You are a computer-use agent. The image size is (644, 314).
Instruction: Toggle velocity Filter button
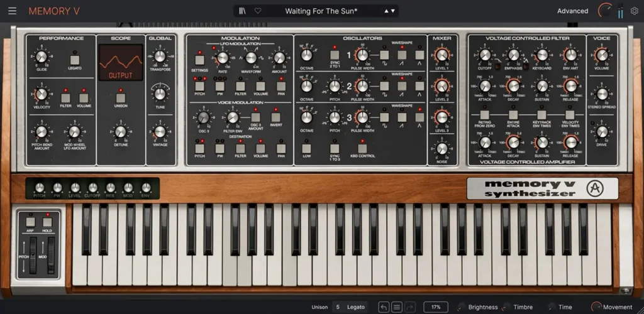pyautogui.click(x=65, y=97)
